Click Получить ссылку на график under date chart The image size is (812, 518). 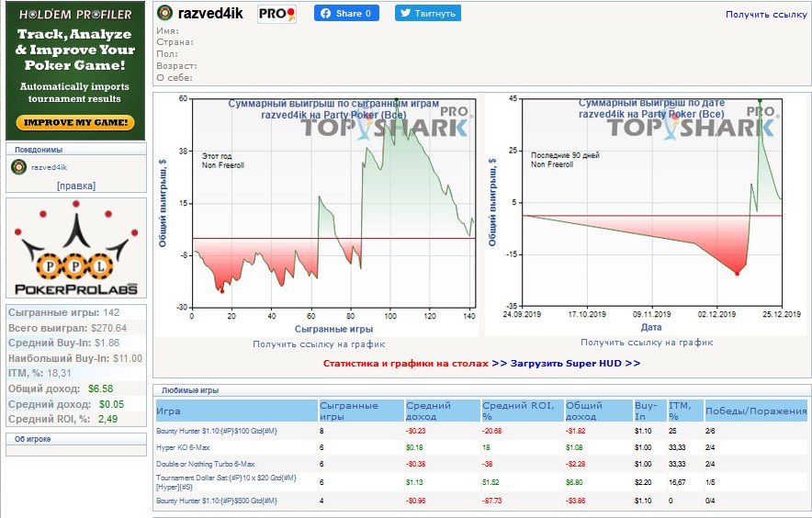point(647,343)
